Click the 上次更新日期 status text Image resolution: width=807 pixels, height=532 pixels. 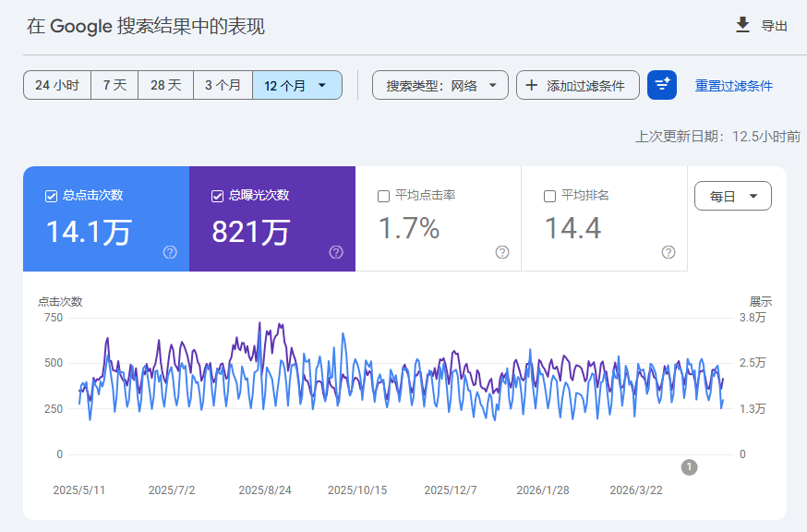click(x=718, y=137)
